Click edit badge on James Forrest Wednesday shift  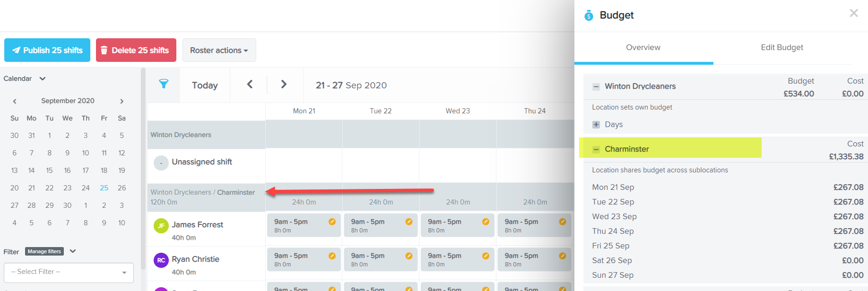(x=486, y=222)
